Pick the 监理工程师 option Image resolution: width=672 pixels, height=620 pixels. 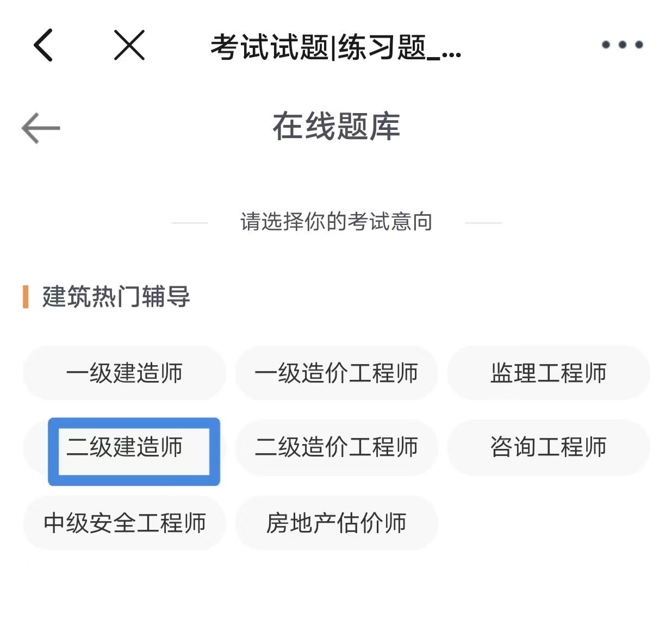pos(548,373)
